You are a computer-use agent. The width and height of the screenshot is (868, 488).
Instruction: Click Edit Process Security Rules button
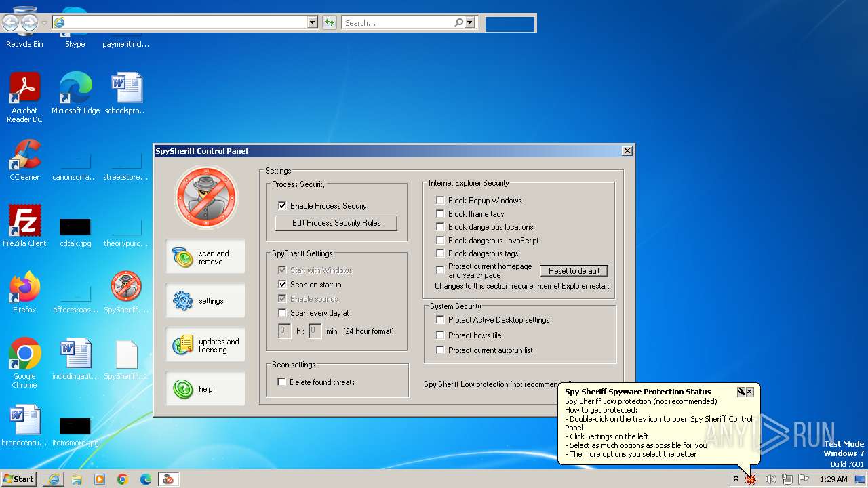coord(336,223)
